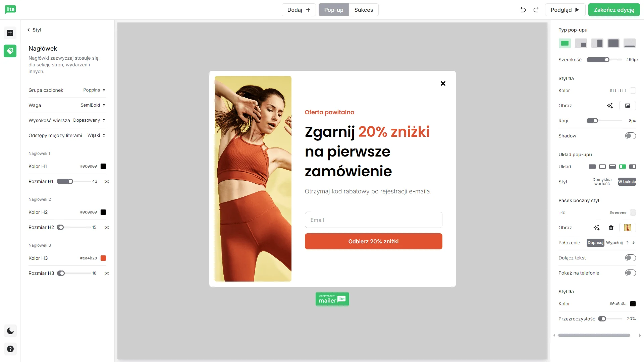The image size is (644, 362).
Task: Open the help question mark icon
Action: click(10, 349)
